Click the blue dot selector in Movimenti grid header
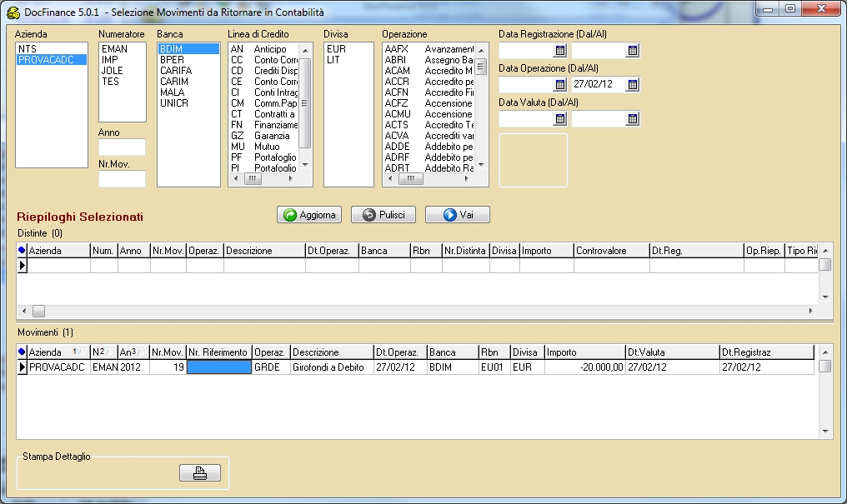This screenshot has height=504, width=847. click(x=22, y=352)
